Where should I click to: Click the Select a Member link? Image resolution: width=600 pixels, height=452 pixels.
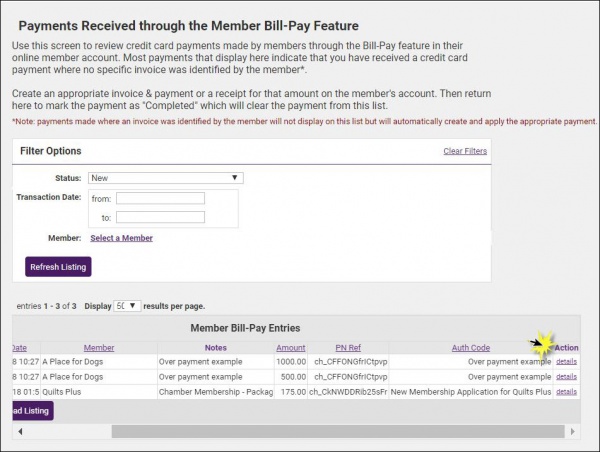click(121, 238)
